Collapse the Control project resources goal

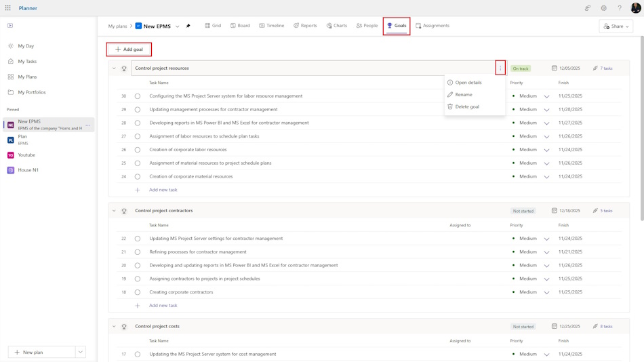[114, 68]
